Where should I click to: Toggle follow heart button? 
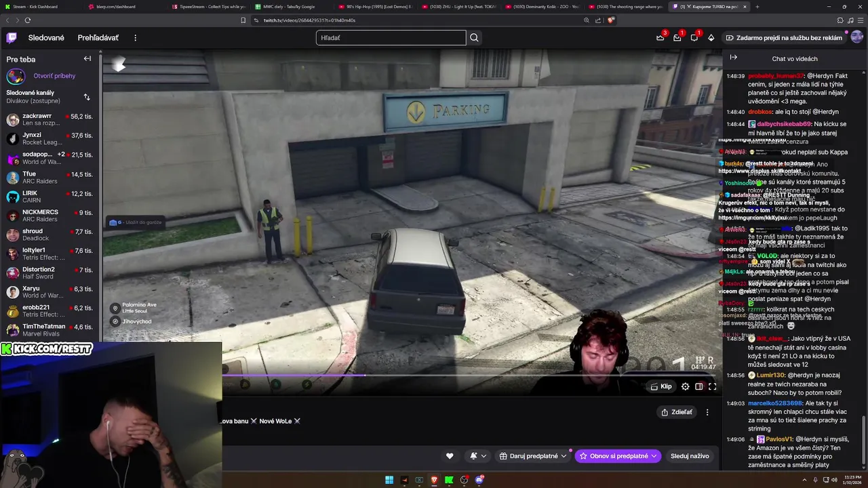pyautogui.click(x=449, y=456)
